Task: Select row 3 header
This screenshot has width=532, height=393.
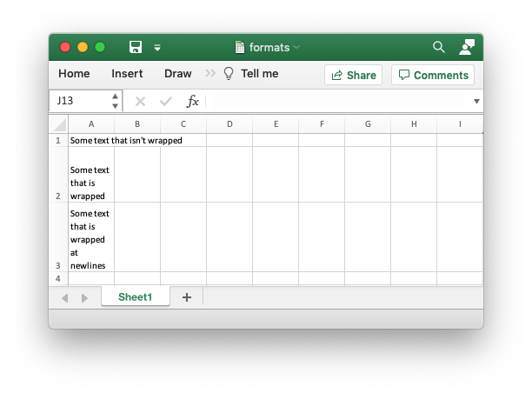Action: coord(58,236)
